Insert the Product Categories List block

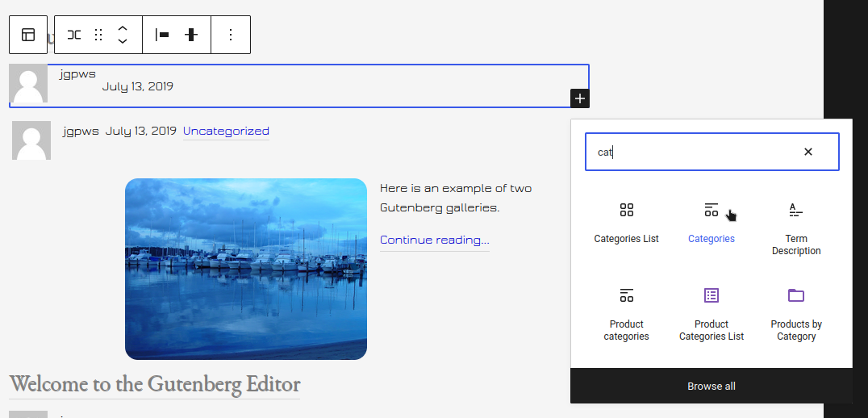coord(712,314)
